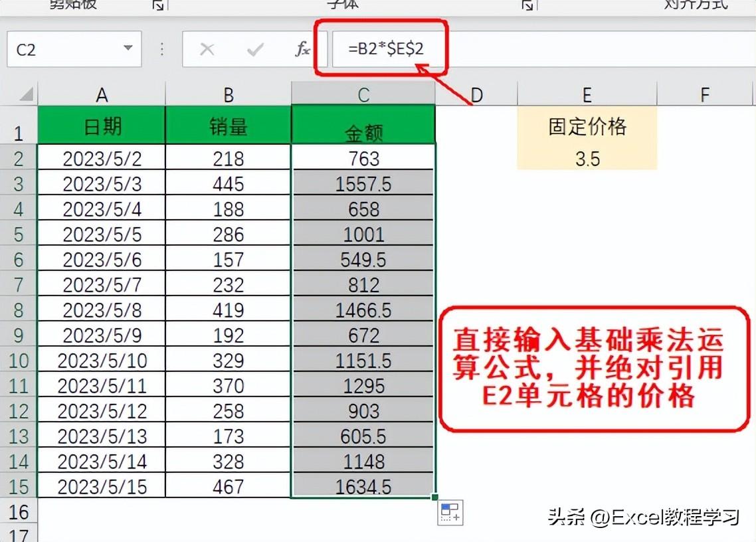Click amount cell 903
This screenshot has width=756, height=542.
click(363, 410)
